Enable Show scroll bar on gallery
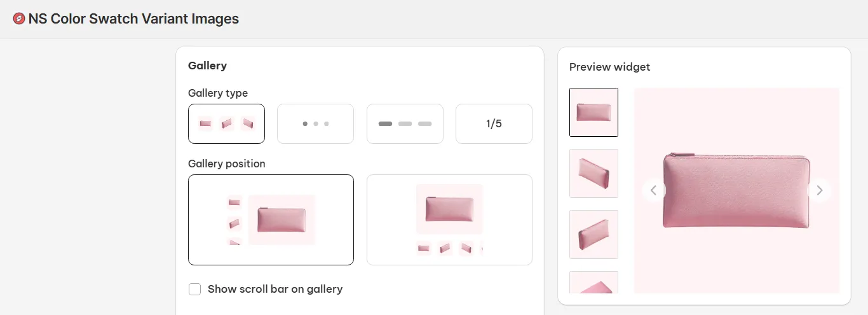 point(195,290)
